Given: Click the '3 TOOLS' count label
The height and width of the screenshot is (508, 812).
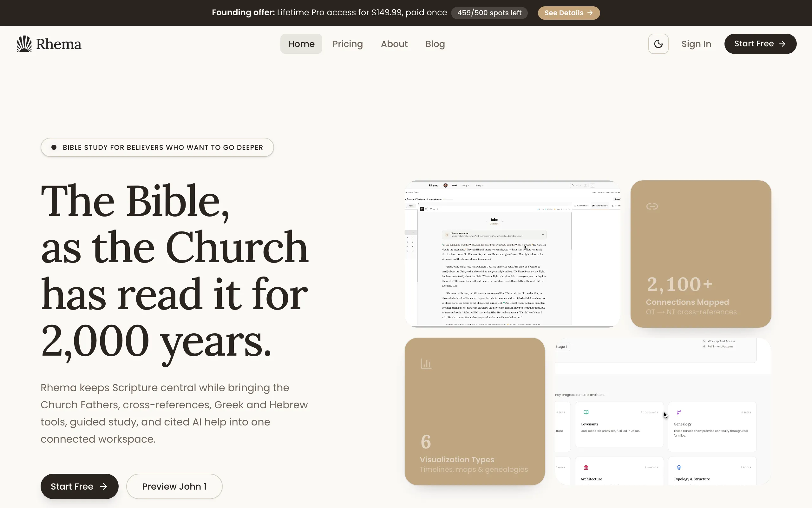Looking at the screenshot, I should pos(746,467).
